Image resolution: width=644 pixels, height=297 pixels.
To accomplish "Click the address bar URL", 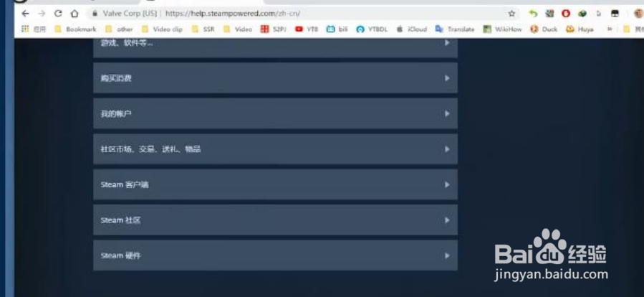I will tap(233, 14).
